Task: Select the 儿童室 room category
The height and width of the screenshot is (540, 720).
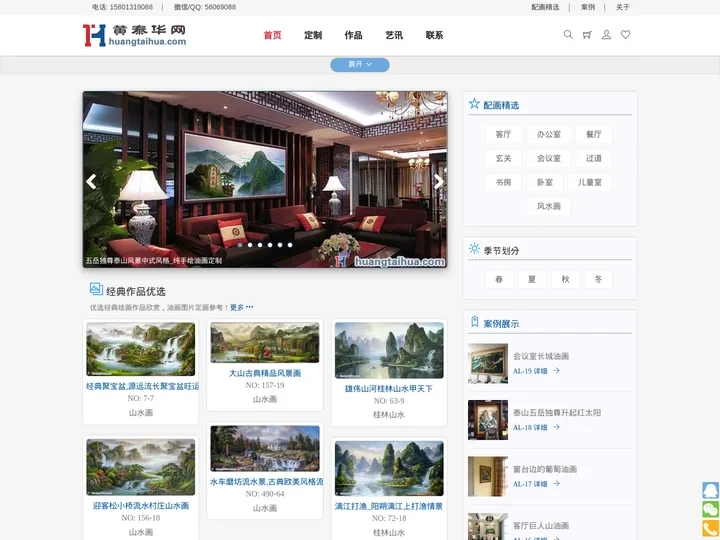Action: (x=590, y=182)
